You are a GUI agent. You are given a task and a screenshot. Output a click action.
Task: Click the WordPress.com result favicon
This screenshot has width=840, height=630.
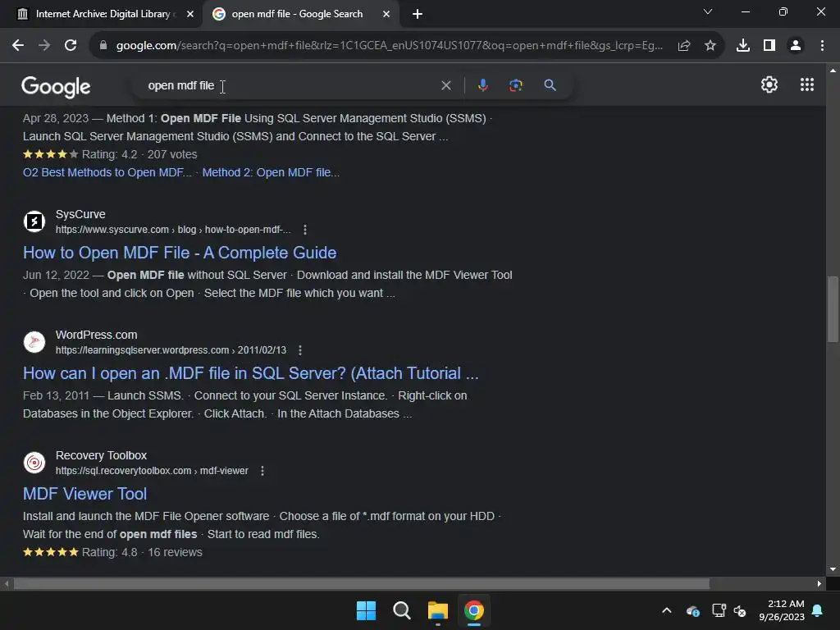point(34,342)
